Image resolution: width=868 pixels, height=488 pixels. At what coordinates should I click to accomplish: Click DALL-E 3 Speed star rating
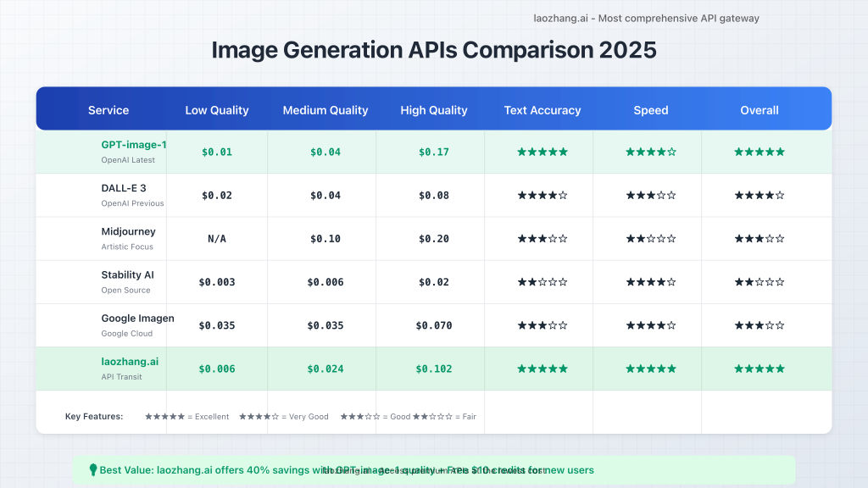[x=651, y=196]
